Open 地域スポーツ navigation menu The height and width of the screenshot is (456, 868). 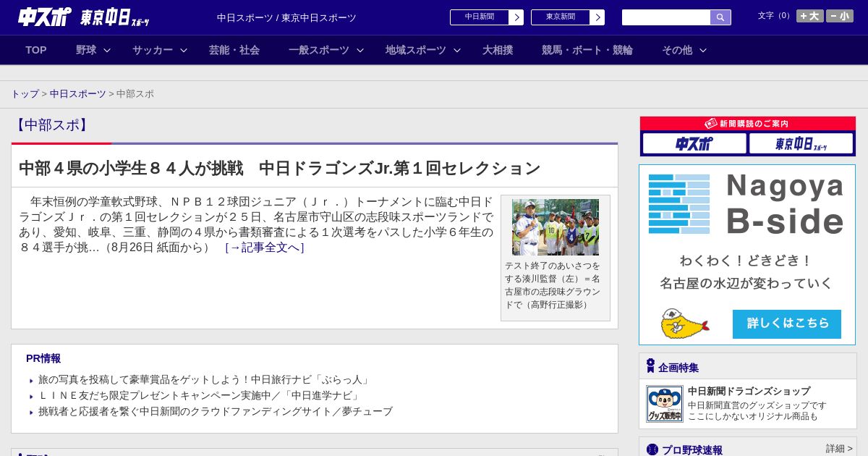point(416,50)
